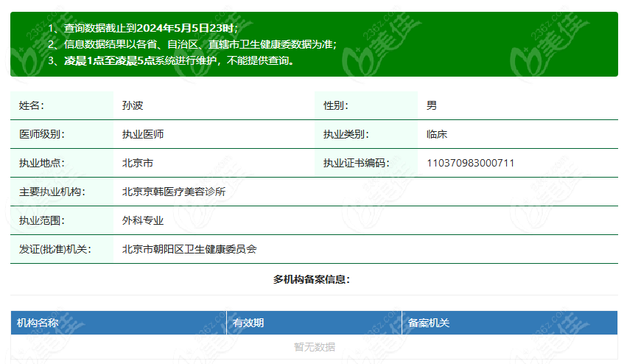Viewport: 627px width, 364px height.
Task: Select the gender value 男
Action: tap(432, 105)
